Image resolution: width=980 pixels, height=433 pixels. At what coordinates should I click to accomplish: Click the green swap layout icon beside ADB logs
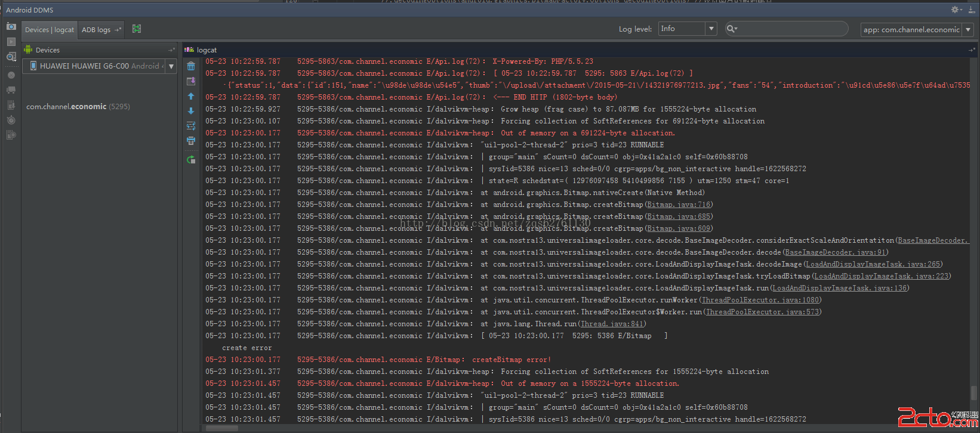point(137,29)
